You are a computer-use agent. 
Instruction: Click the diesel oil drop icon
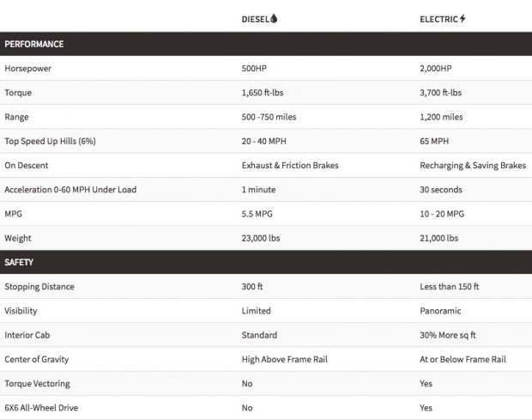274,19
